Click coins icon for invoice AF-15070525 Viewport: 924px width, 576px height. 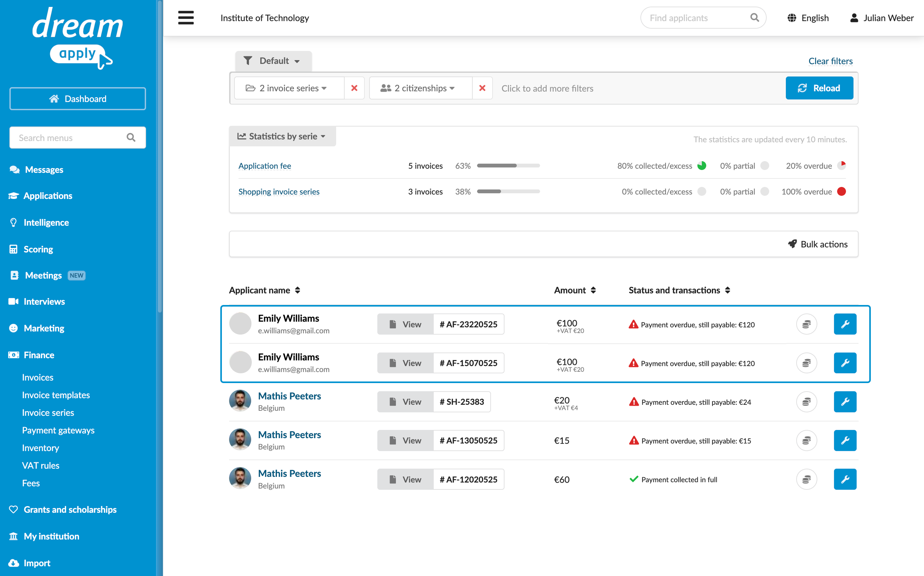806,363
